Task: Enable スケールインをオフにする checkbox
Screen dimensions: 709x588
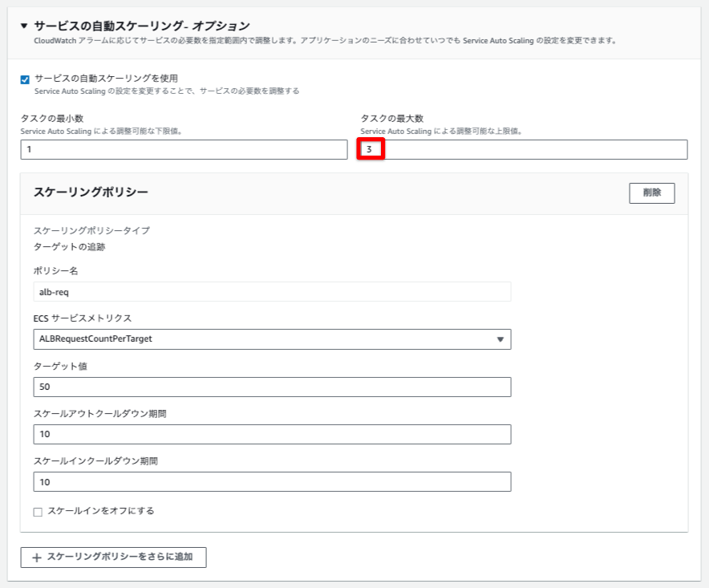Action: pos(38,512)
